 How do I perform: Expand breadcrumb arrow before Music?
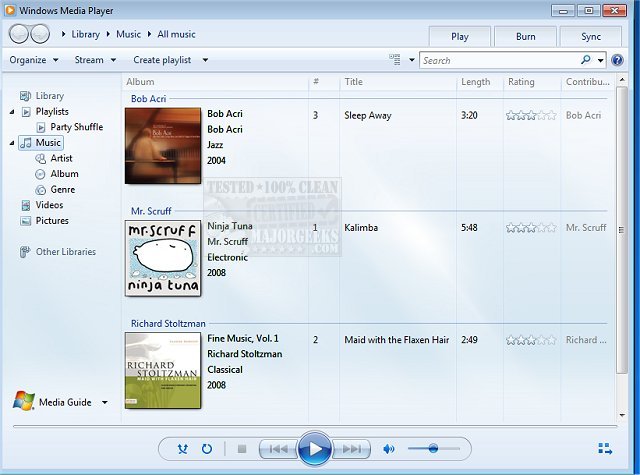point(108,34)
